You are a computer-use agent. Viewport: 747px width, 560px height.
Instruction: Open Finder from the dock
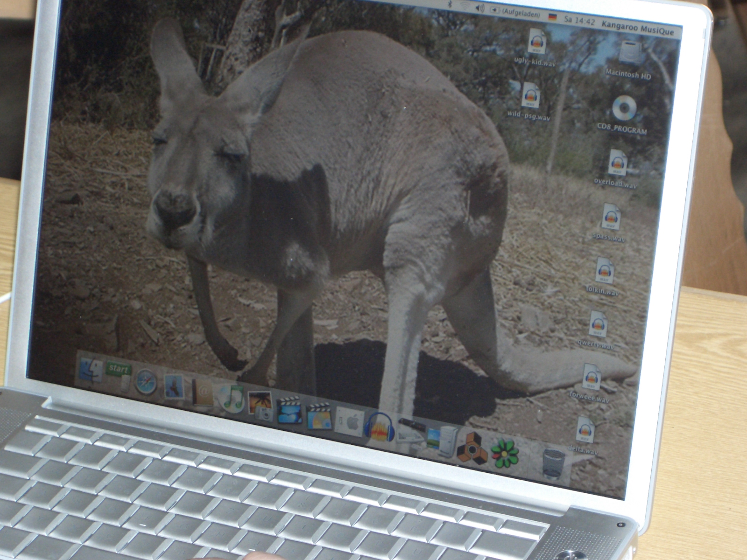pos(92,371)
